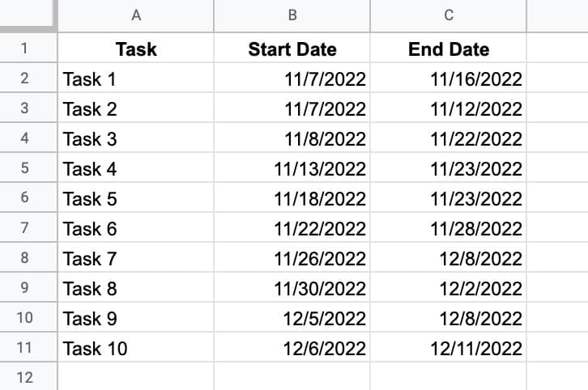Select Task 6 start date 11/22/2022
Image resolution: width=588 pixels, height=390 pixels.
292,229
